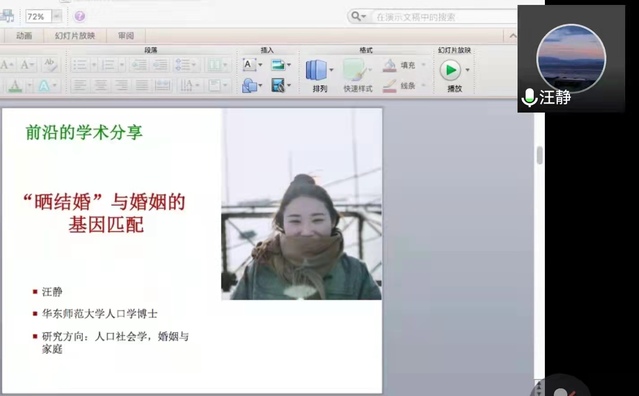Image resolution: width=639 pixels, height=396 pixels.
Task: Click the slide's vertical scrollbar thumb
Action: pyautogui.click(x=540, y=155)
